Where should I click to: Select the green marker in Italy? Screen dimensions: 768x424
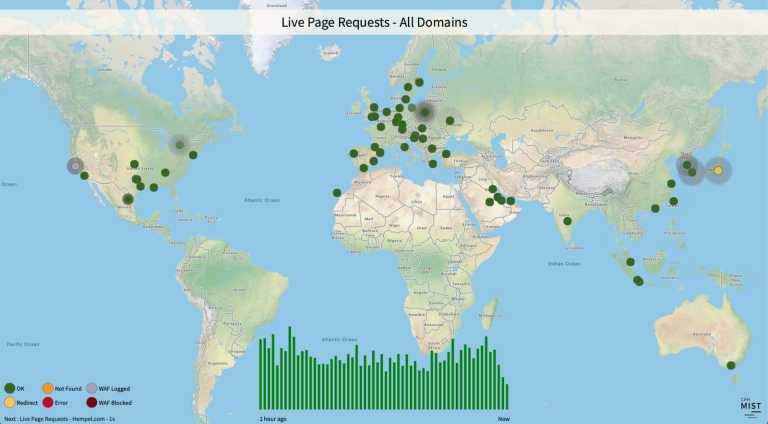pos(405,147)
